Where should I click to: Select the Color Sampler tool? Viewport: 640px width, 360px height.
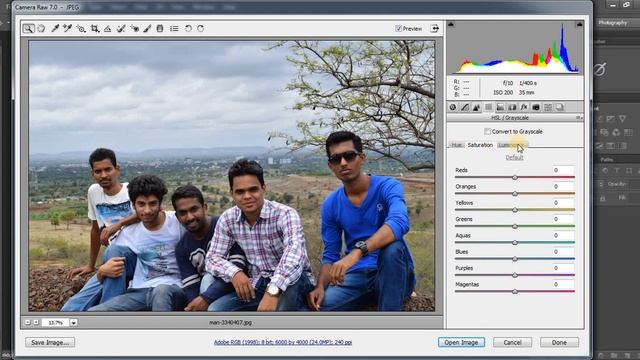(68, 29)
